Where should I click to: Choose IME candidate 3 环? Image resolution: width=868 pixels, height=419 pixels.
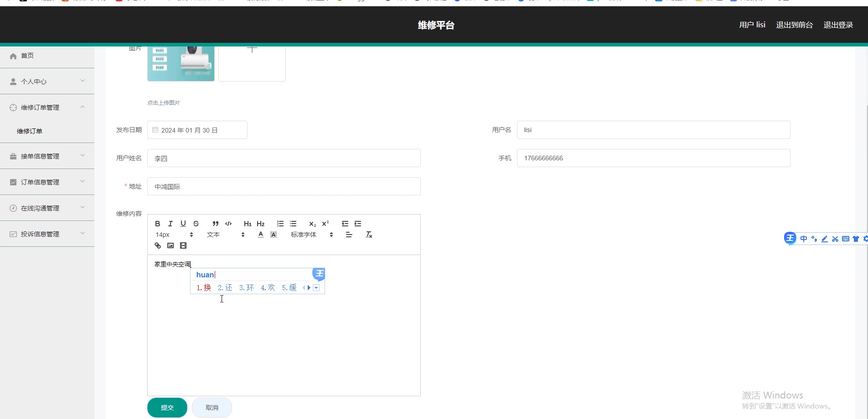(247, 288)
